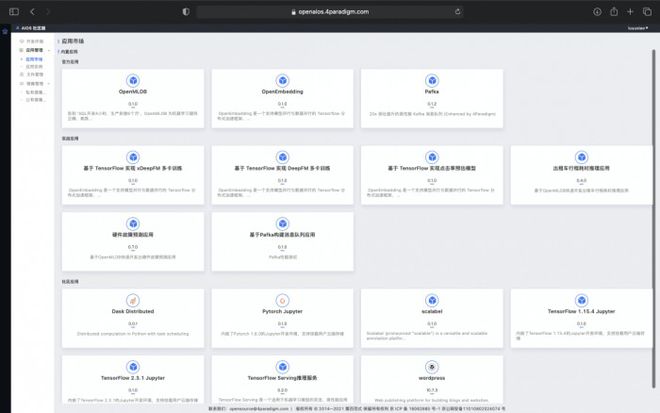Select the 硬件故障预测应用 card icon
This screenshot has height=413, width=660.
133,224
